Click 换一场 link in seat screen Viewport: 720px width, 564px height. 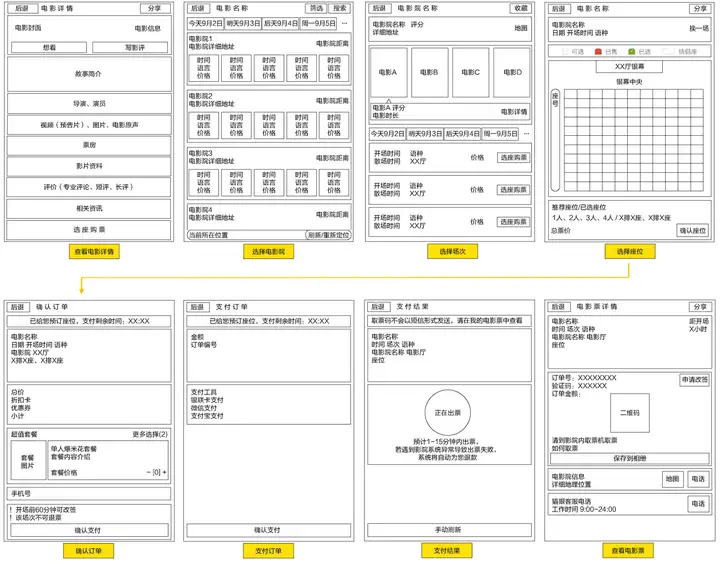coord(699,28)
